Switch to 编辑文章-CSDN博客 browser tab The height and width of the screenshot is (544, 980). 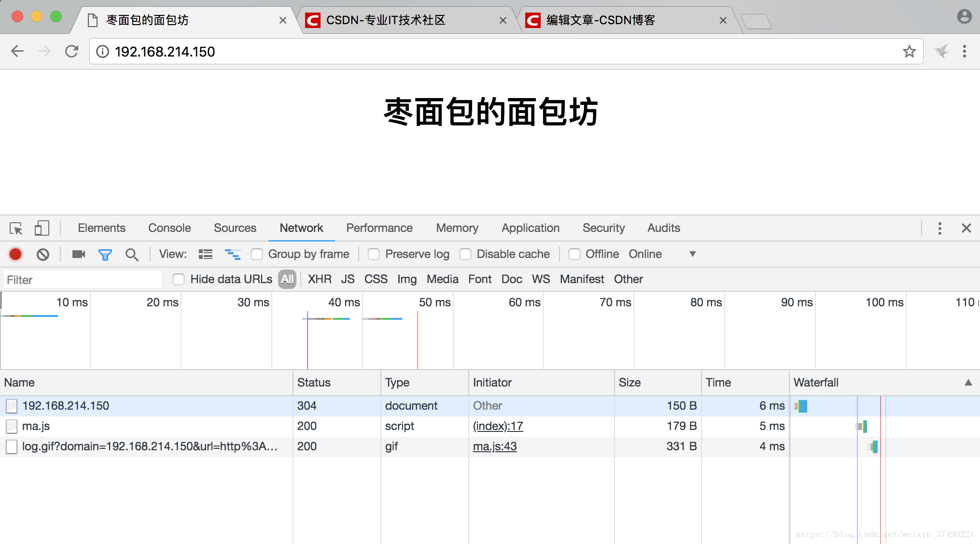(x=626, y=20)
